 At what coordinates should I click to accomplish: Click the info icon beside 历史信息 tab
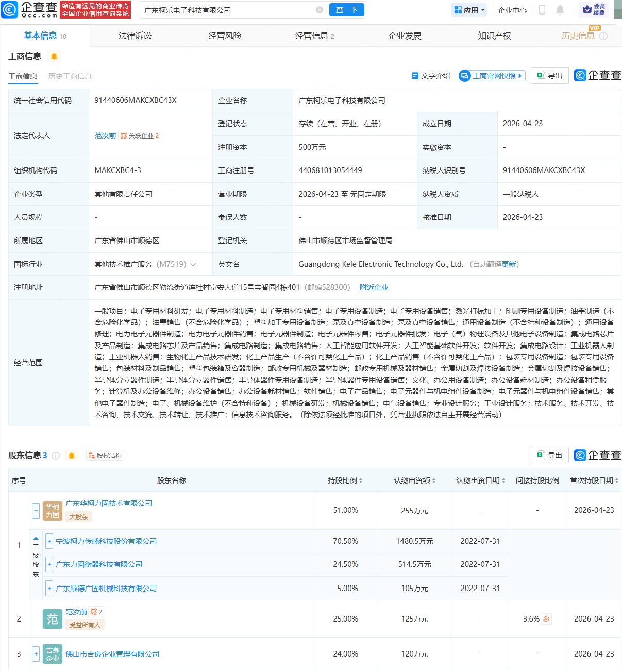tap(603, 36)
